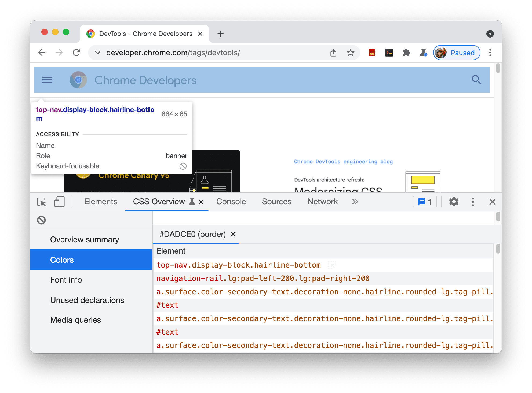
Task: Click the DevTools settings gear icon
Action: pyautogui.click(x=454, y=202)
